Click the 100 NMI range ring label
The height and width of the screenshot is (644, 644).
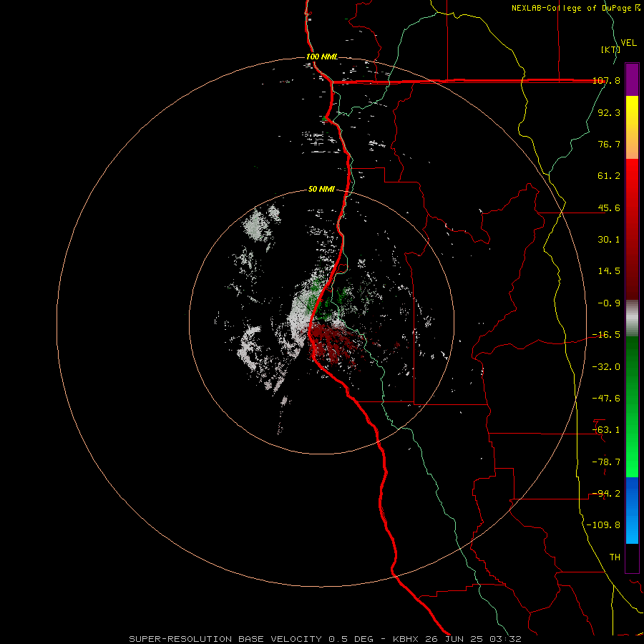point(322,57)
